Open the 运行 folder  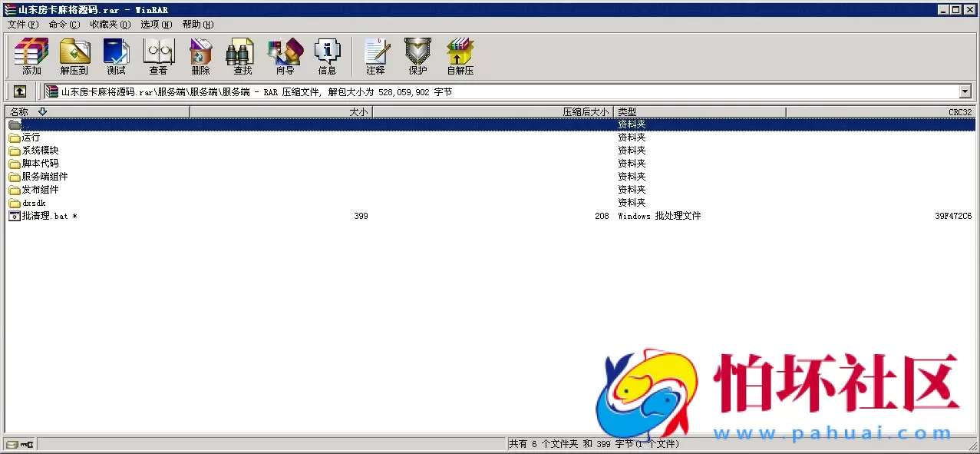(x=31, y=137)
